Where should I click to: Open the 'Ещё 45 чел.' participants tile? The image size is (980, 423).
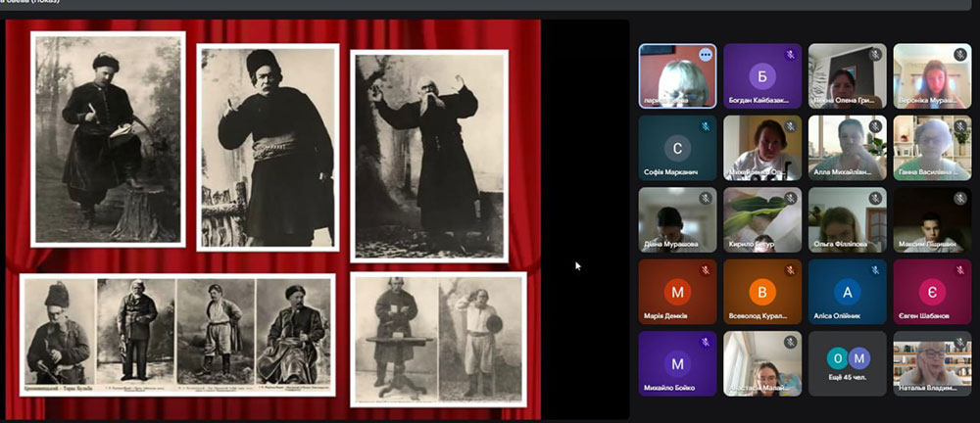(847, 363)
